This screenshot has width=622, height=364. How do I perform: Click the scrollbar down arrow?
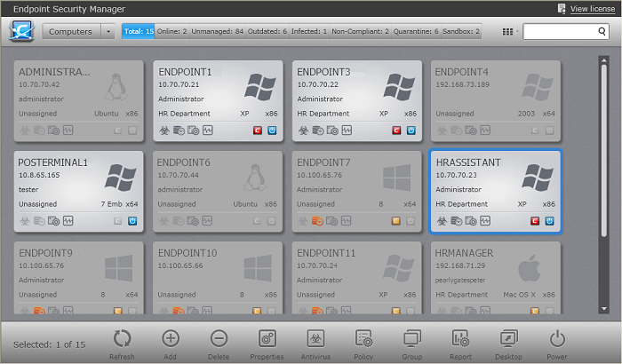click(603, 308)
